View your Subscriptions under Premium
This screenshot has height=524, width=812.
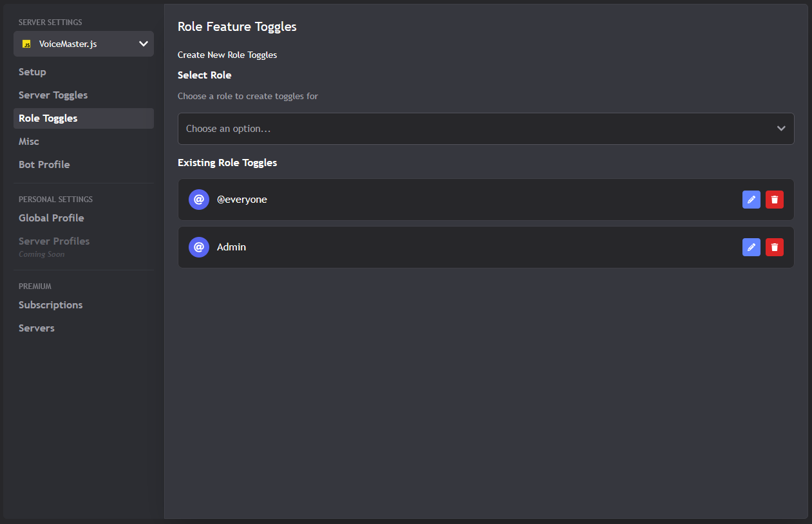click(x=50, y=304)
